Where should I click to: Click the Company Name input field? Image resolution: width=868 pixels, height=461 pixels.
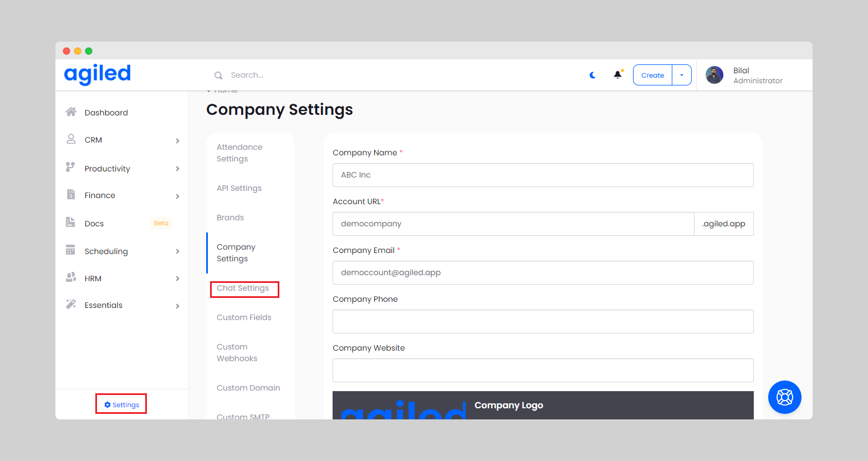pyautogui.click(x=543, y=175)
